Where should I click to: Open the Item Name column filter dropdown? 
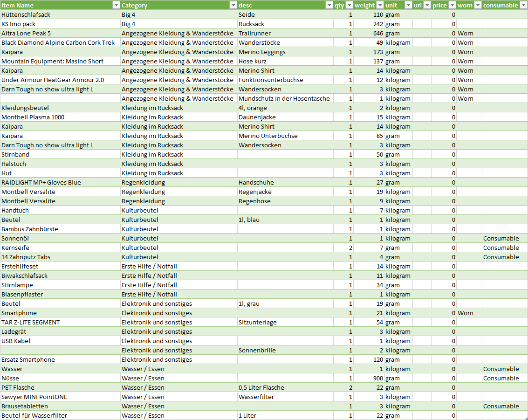[116, 5]
